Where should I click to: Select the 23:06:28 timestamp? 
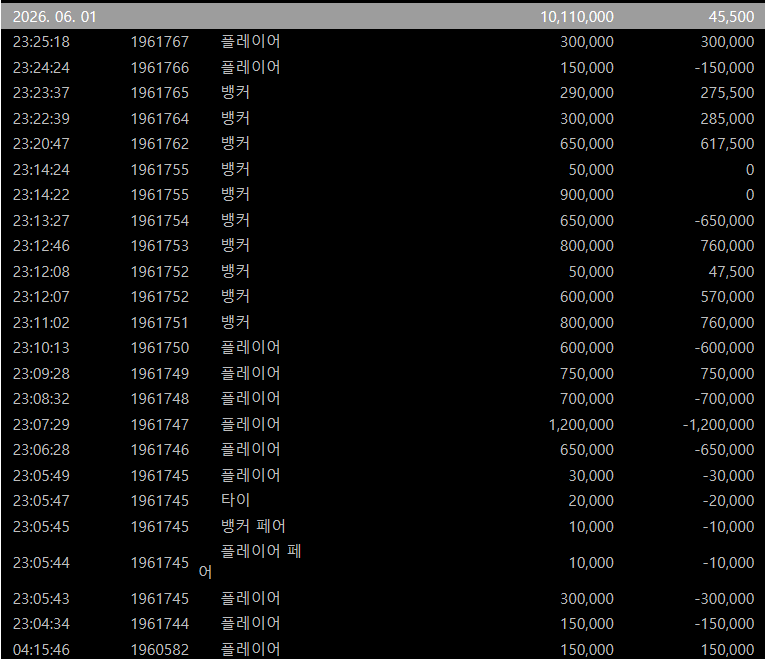41,450
